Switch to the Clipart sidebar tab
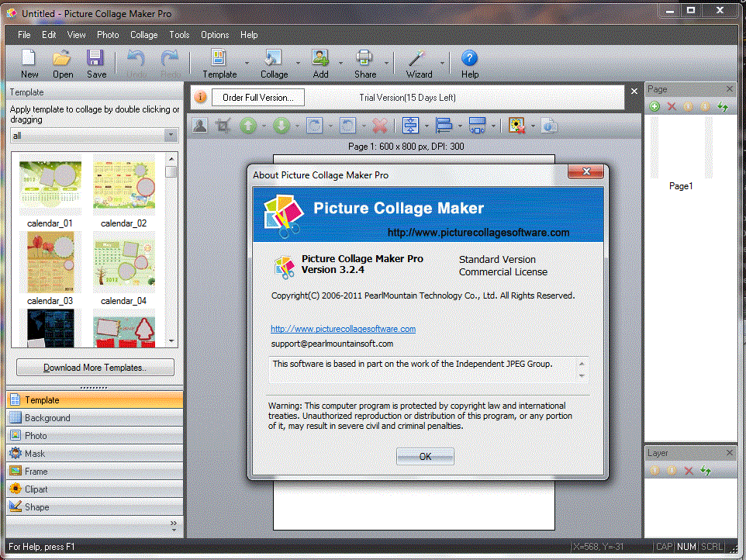746x560 pixels. point(95,489)
